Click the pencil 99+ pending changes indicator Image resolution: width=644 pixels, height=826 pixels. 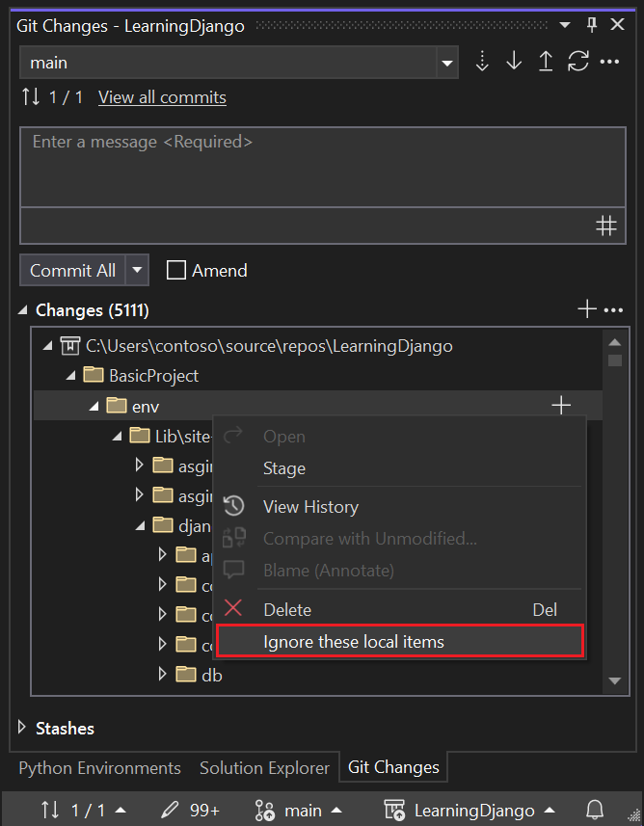(x=190, y=810)
